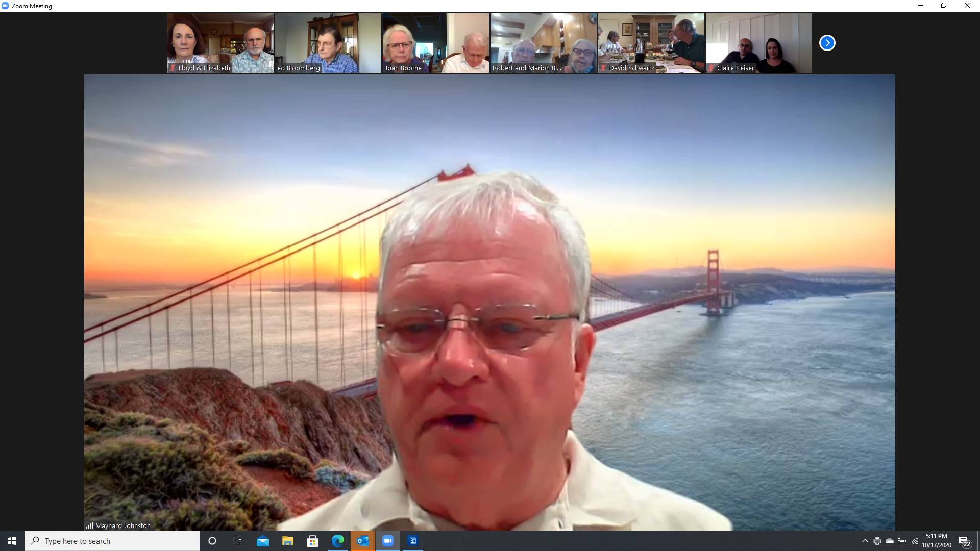Click the printer tray icon
The width and height of the screenshot is (980, 551).
tap(877, 541)
